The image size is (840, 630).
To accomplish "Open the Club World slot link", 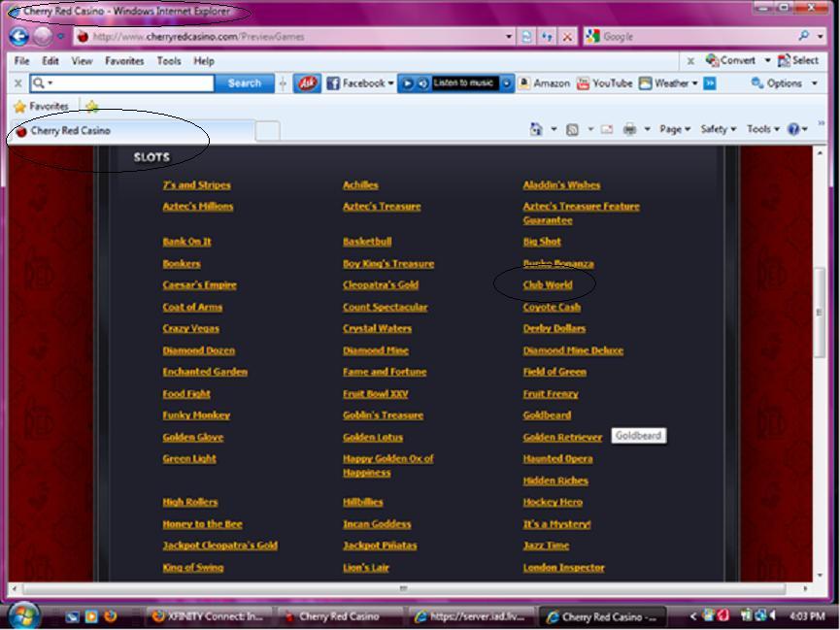I will [x=548, y=285].
